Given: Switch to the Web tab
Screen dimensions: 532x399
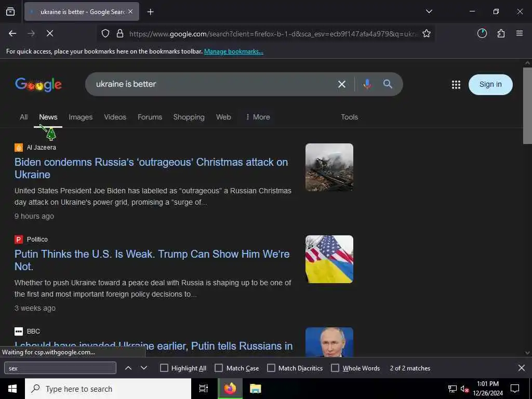Looking at the screenshot, I should click(223, 117).
